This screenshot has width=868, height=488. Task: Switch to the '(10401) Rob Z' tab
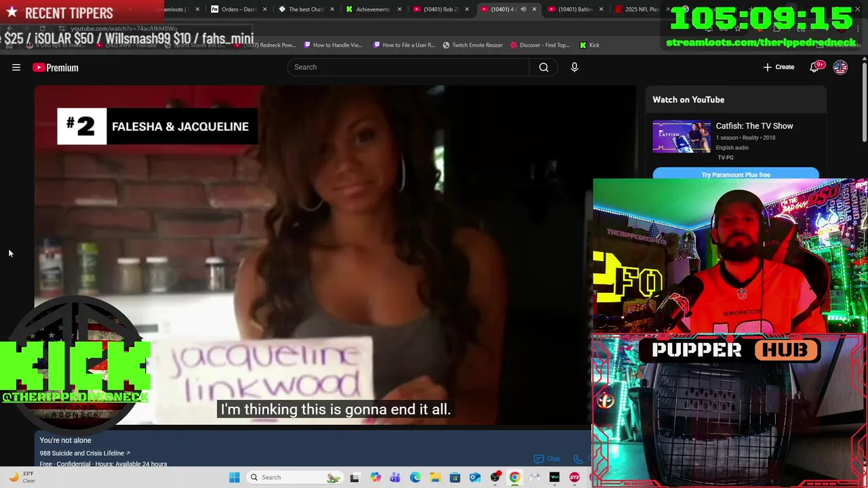pyautogui.click(x=435, y=9)
